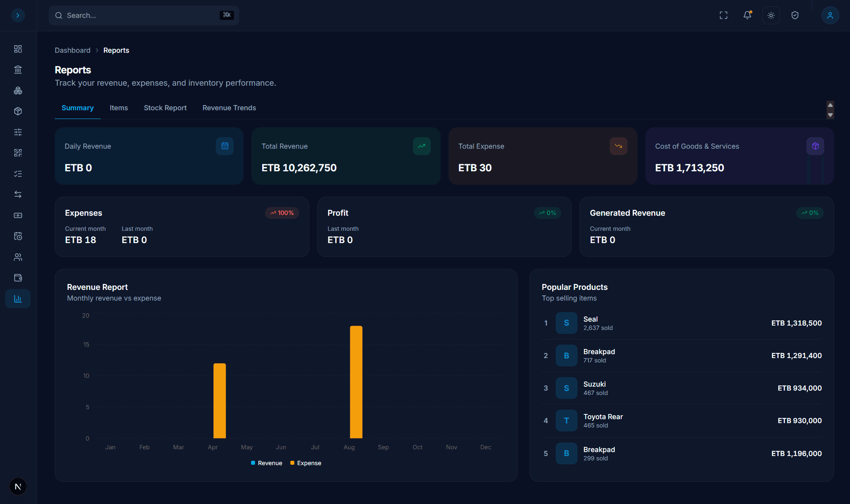
Task: Switch to the Stock Report tab
Action: pyautogui.click(x=165, y=108)
